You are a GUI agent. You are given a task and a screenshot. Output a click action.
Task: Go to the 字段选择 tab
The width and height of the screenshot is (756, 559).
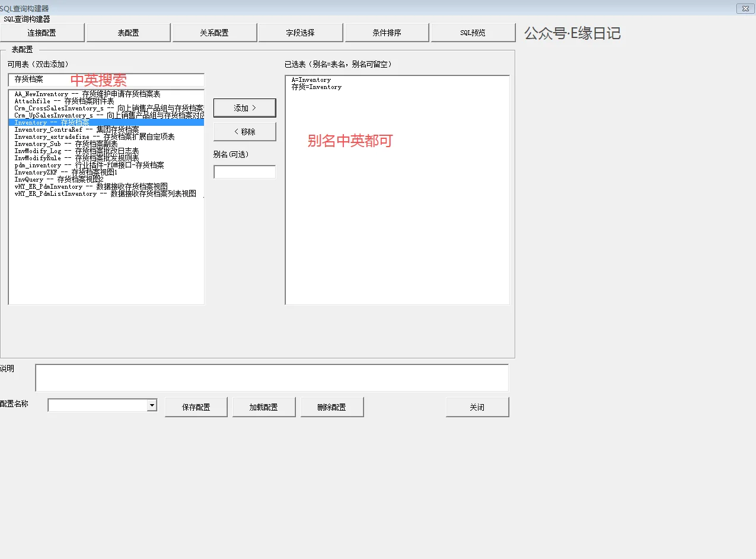click(300, 33)
